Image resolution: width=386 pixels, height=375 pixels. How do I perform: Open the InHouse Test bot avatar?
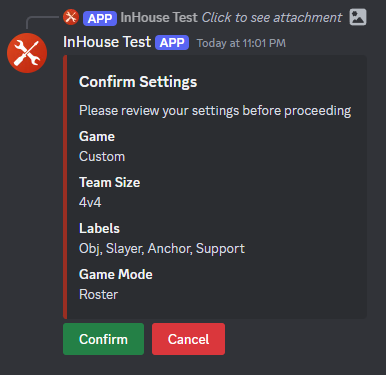tap(27, 53)
